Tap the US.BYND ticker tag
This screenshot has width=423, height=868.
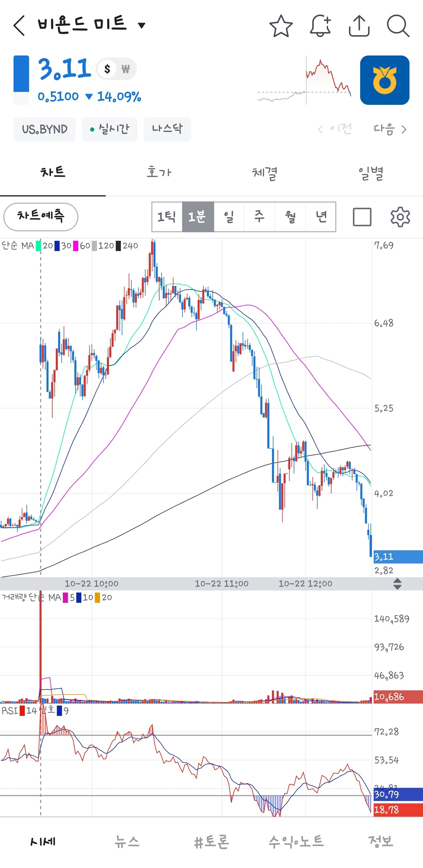point(44,129)
